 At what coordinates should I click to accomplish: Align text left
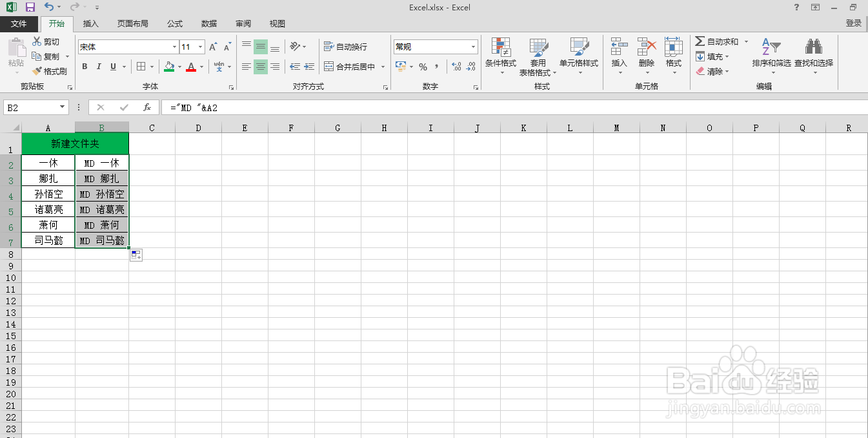pyautogui.click(x=247, y=67)
